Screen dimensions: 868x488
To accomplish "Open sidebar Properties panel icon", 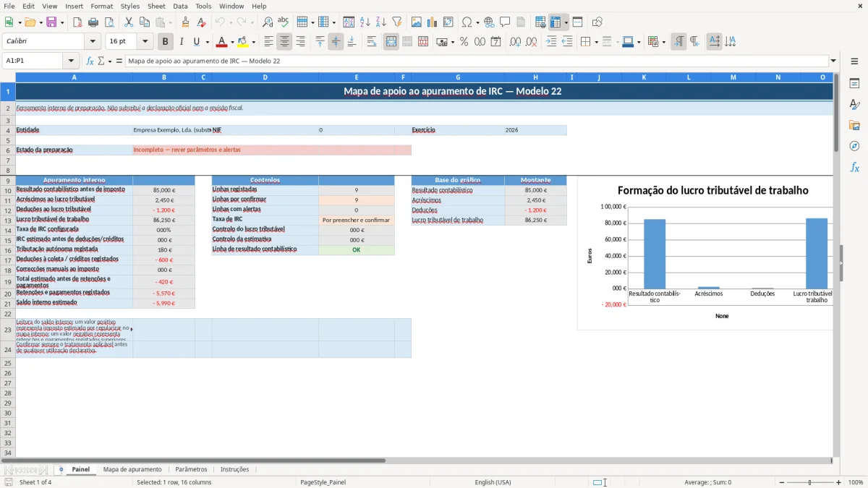I will 854,83.
